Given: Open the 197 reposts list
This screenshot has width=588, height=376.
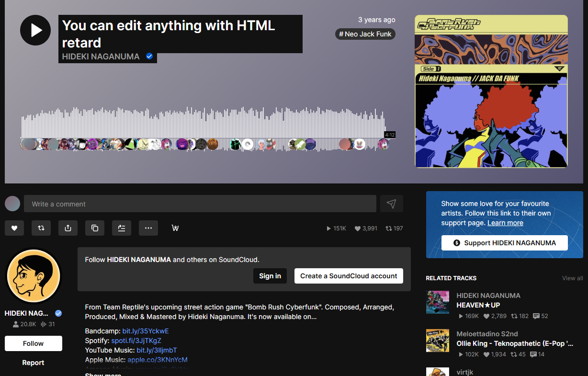Looking at the screenshot, I should click(x=395, y=228).
